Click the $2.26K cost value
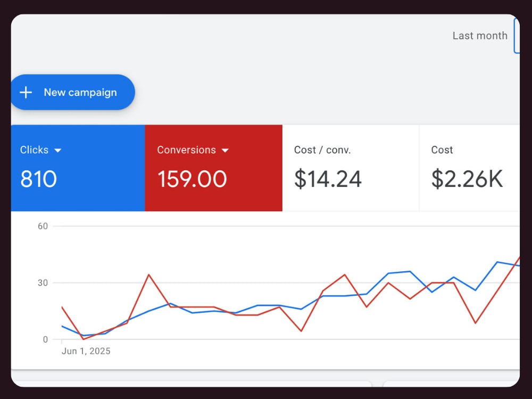532x399 pixels. point(467,179)
